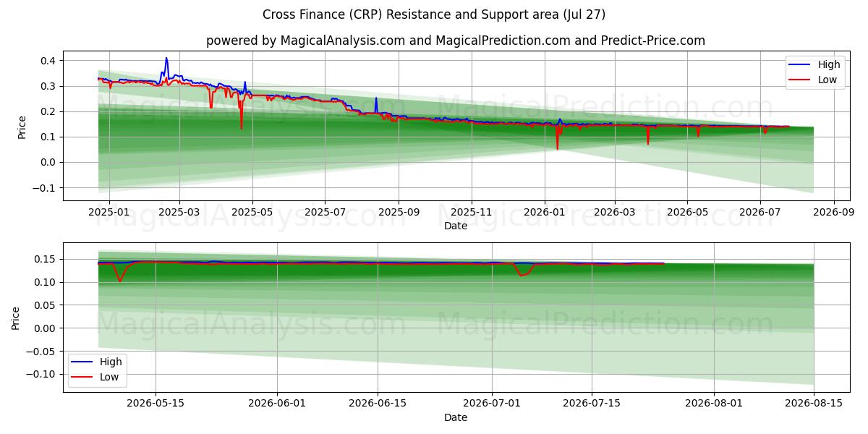868x434 pixels.
Task: Click the '0.2' y-axis label in the top chart
Action: 49,111
